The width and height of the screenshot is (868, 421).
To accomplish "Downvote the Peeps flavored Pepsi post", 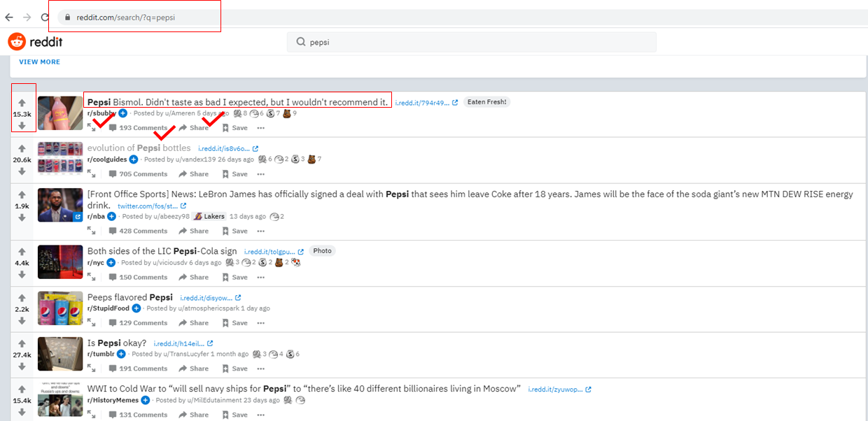I will (x=22, y=320).
